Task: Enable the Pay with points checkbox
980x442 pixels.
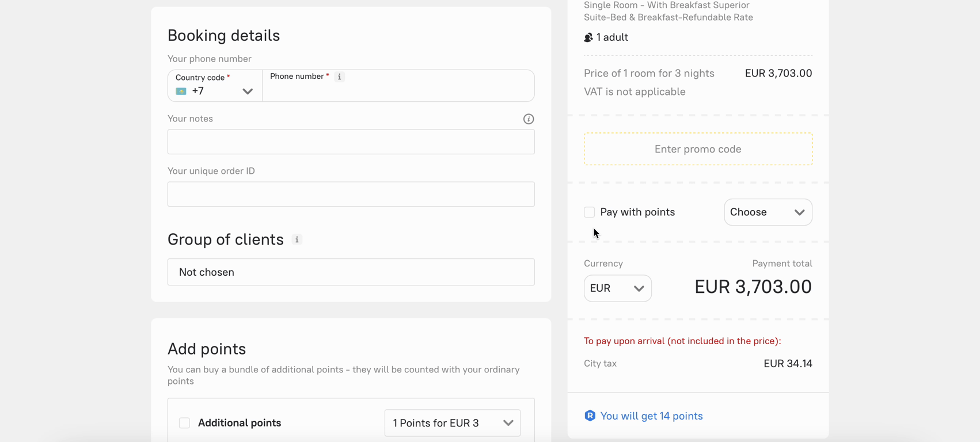Action: tap(589, 212)
